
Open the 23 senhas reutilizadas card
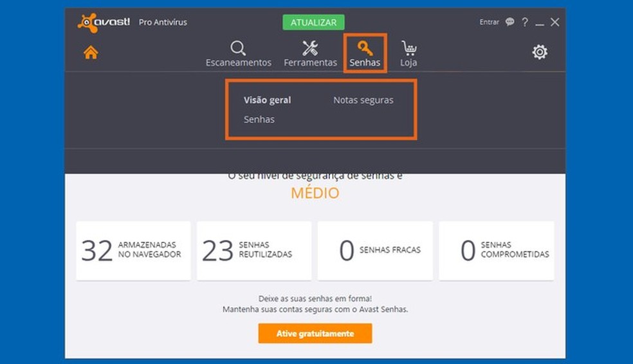click(x=254, y=251)
